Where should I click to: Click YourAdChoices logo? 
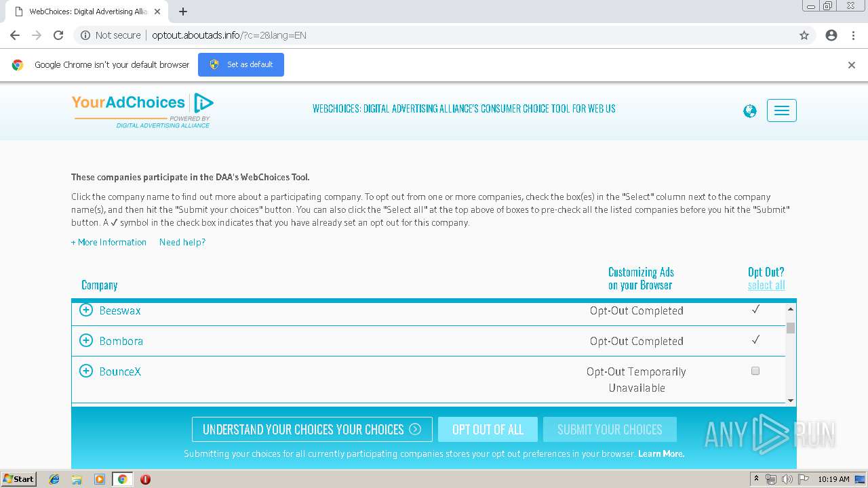tap(142, 110)
